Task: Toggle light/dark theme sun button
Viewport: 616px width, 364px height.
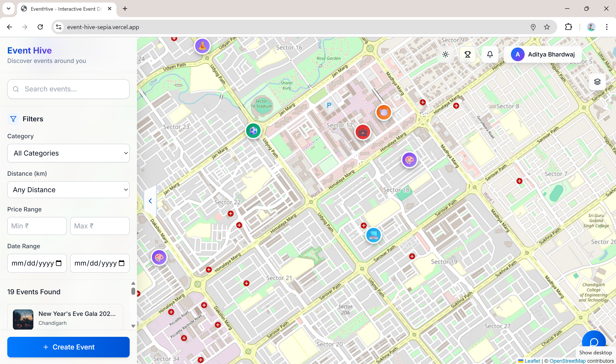Action: coord(445,54)
